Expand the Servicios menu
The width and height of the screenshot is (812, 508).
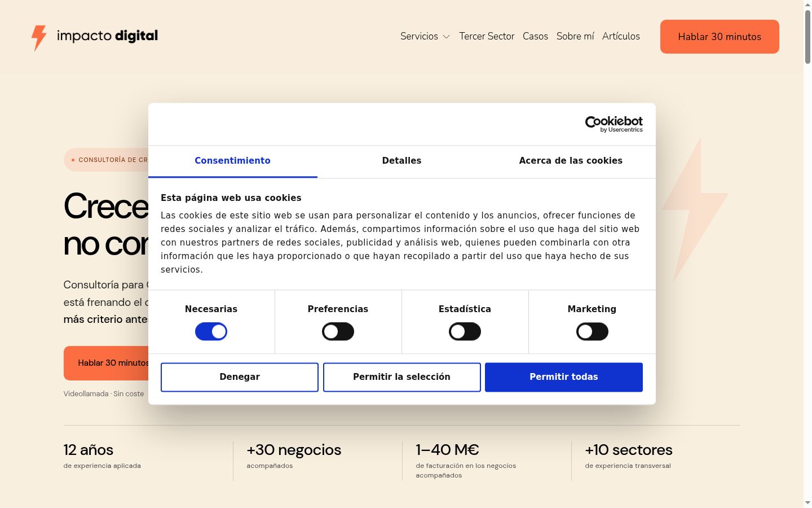tap(425, 36)
